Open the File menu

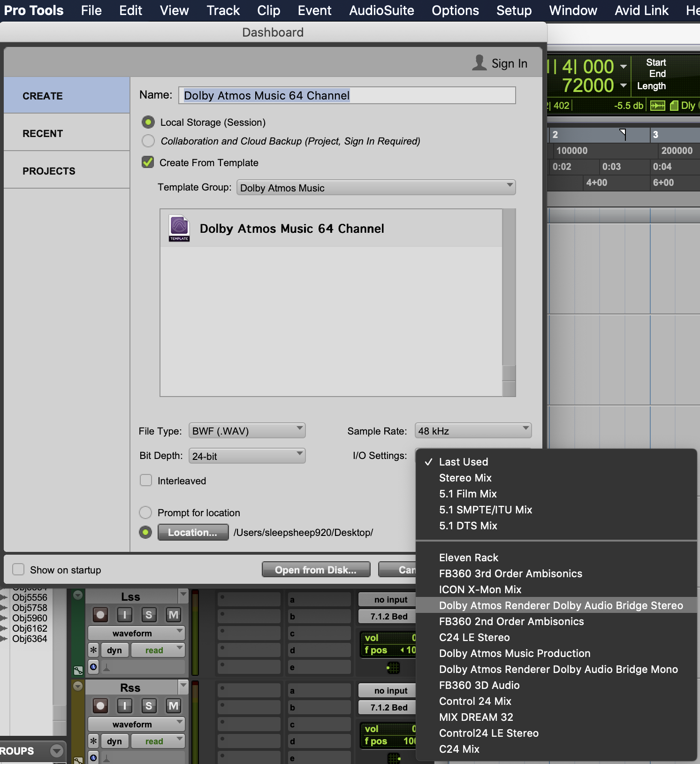point(91,10)
